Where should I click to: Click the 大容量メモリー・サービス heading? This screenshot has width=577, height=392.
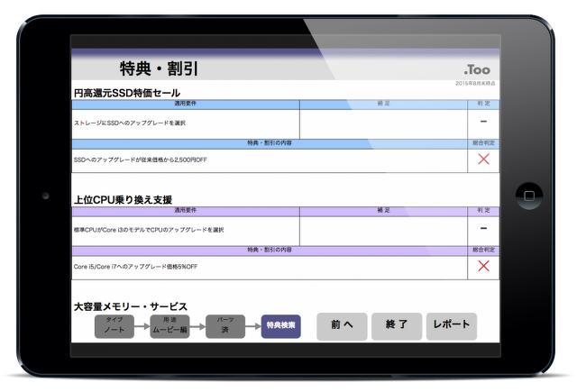pos(131,306)
